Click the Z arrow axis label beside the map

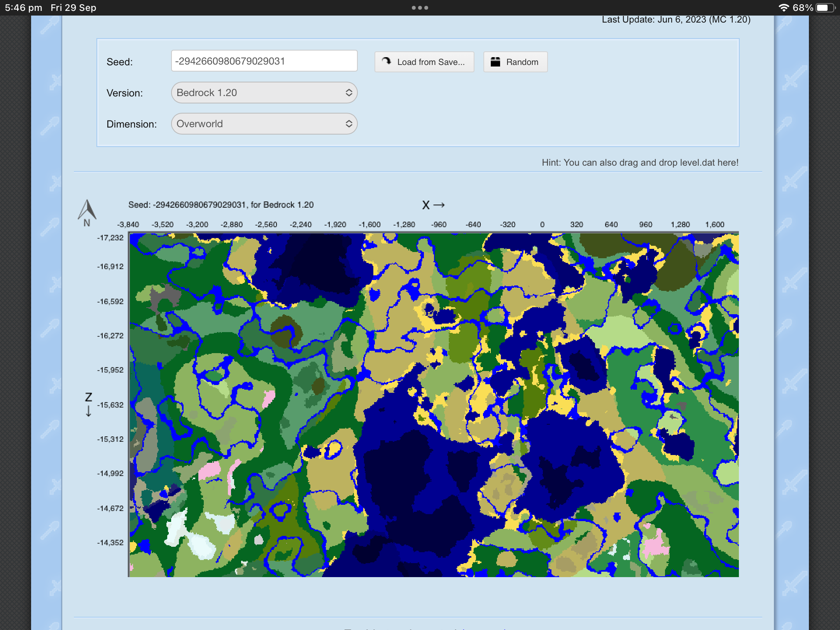pyautogui.click(x=88, y=404)
